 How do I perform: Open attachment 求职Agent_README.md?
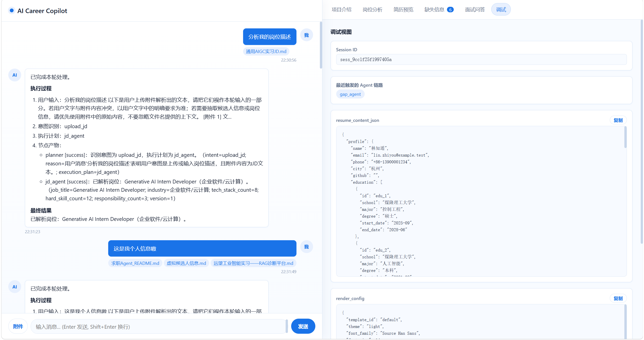click(135, 263)
